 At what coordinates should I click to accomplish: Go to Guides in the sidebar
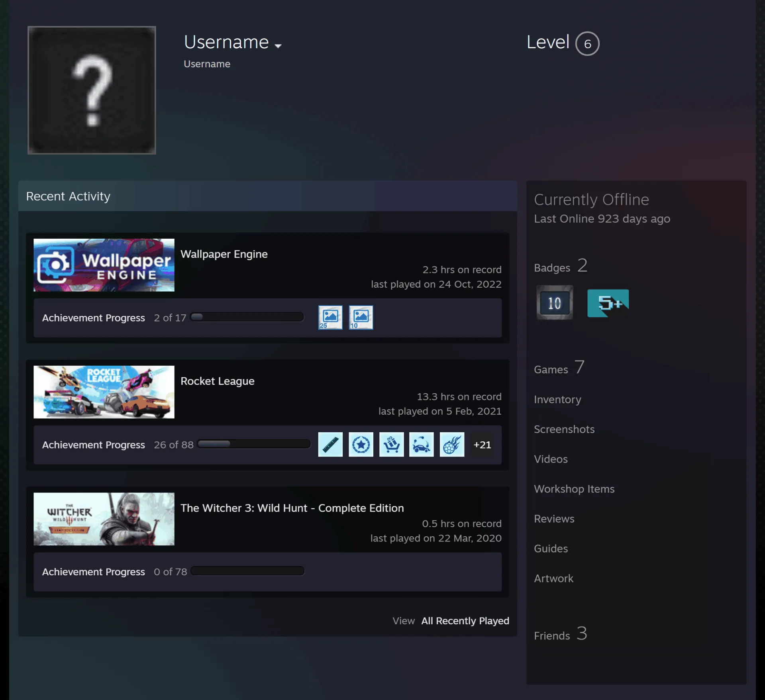coord(551,549)
